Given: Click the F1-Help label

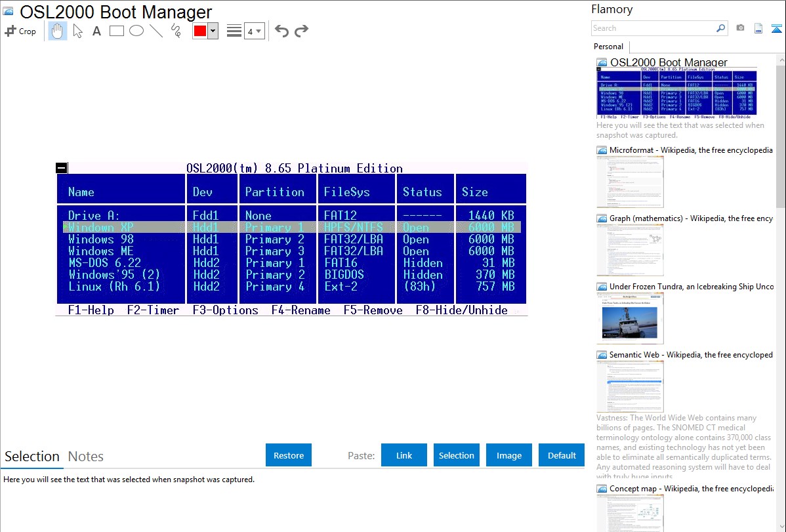Looking at the screenshot, I should pyautogui.click(x=91, y=310).
